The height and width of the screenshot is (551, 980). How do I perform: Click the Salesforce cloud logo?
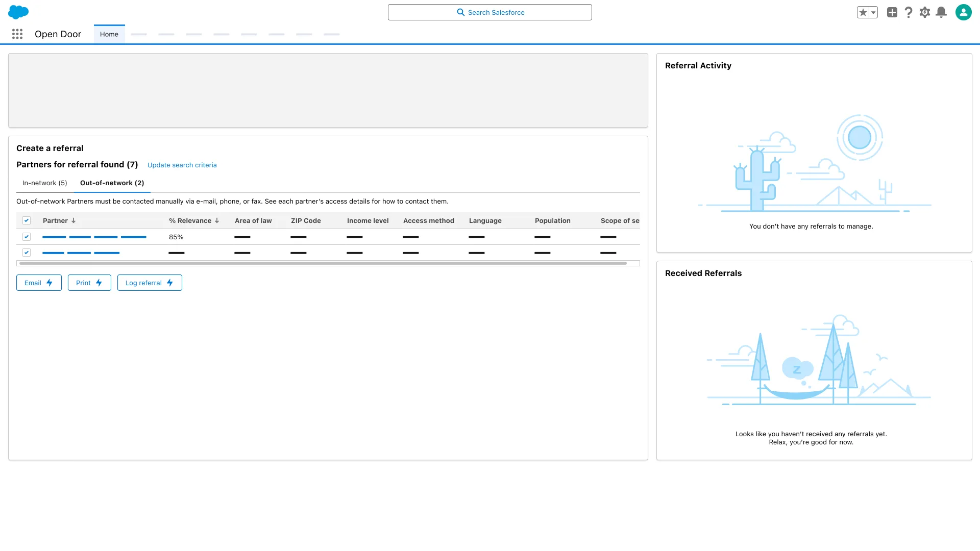18,12
